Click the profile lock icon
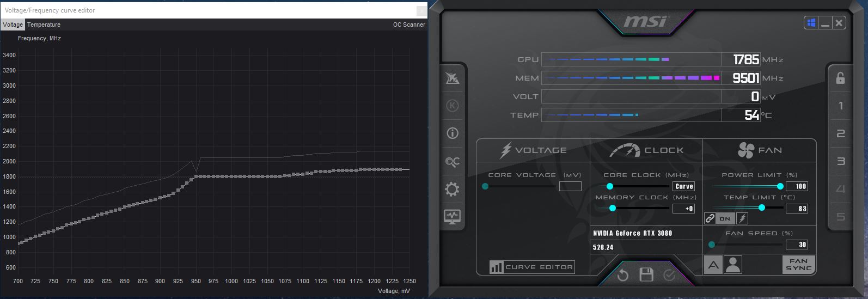Image resolution: width=868 pixels, height=299 pixels. click(840, 78)
